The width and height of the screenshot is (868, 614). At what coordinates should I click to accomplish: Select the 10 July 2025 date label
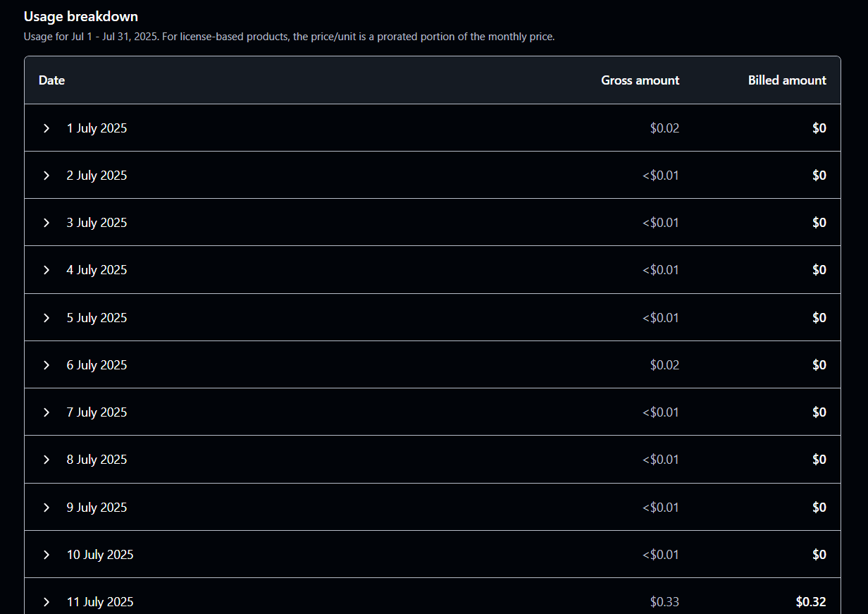point(100,555)
